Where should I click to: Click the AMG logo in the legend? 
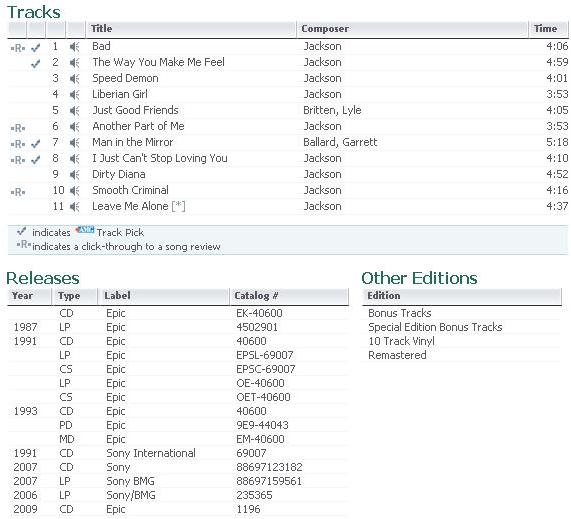click(84, 230)
